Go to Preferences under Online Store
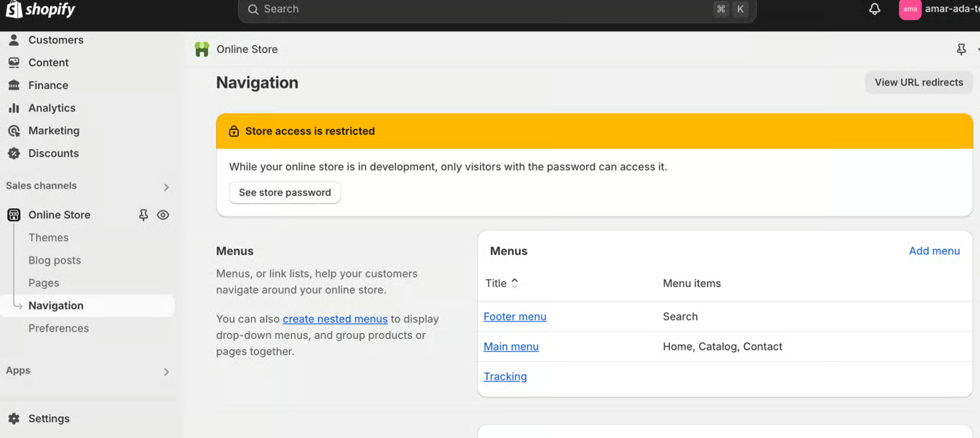 pyautogui.click(x=59, y=328)
